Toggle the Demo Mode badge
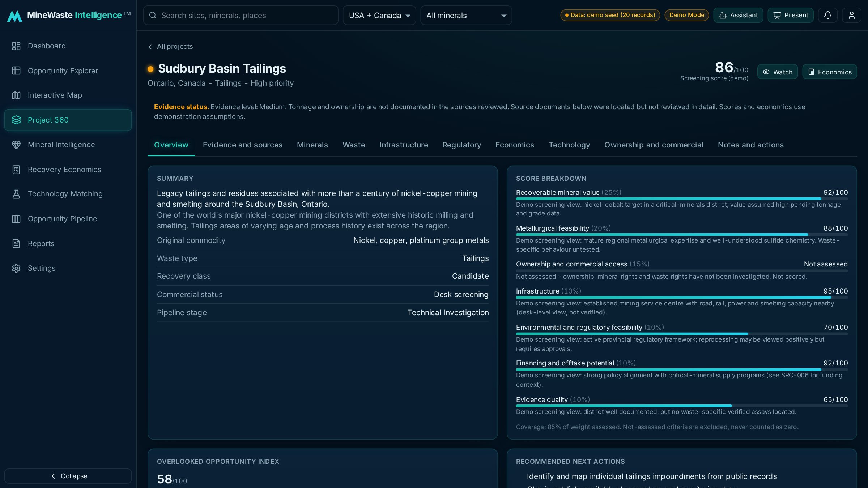The height and width of the screenshot is (488, 868). tap(686, 15)
